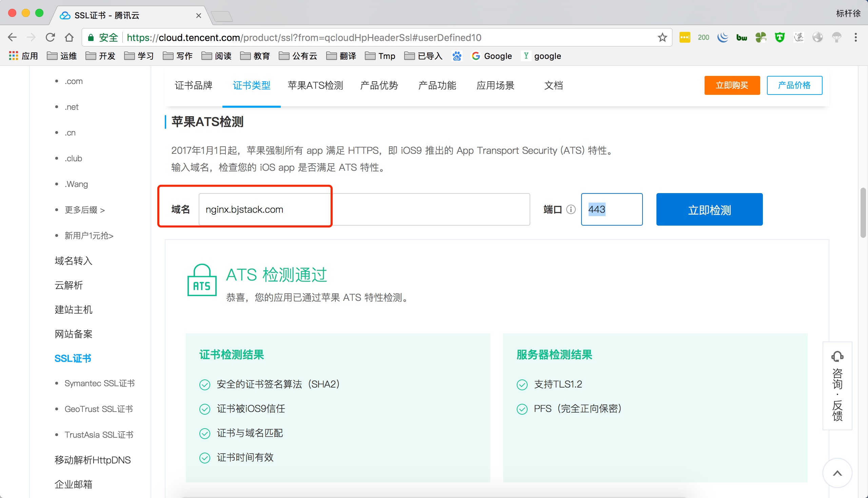Open the 教育 bookmarks folder
The height and width of the screenshot is (498, 868).
point(255,56)
